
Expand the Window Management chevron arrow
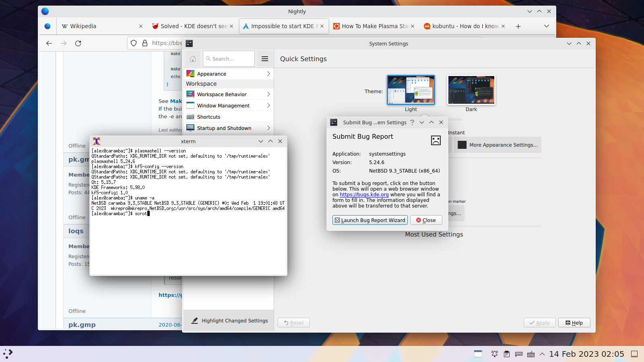pyautogui.click(x=268, y=106)
